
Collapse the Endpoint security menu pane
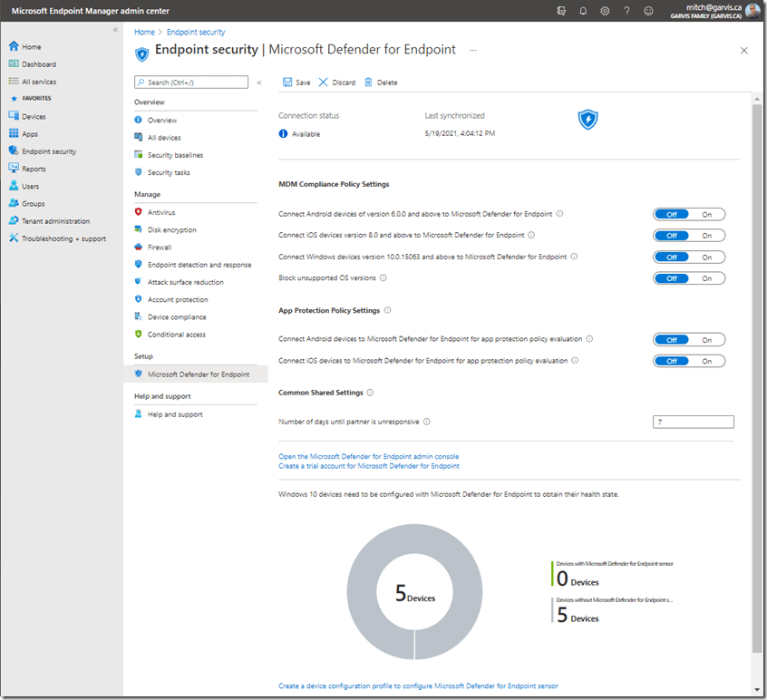259,83
